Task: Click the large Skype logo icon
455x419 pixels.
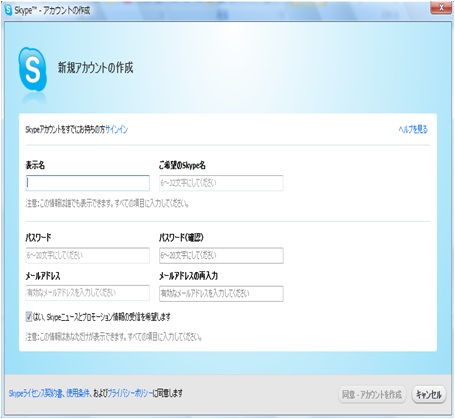Action: point(33,69)
